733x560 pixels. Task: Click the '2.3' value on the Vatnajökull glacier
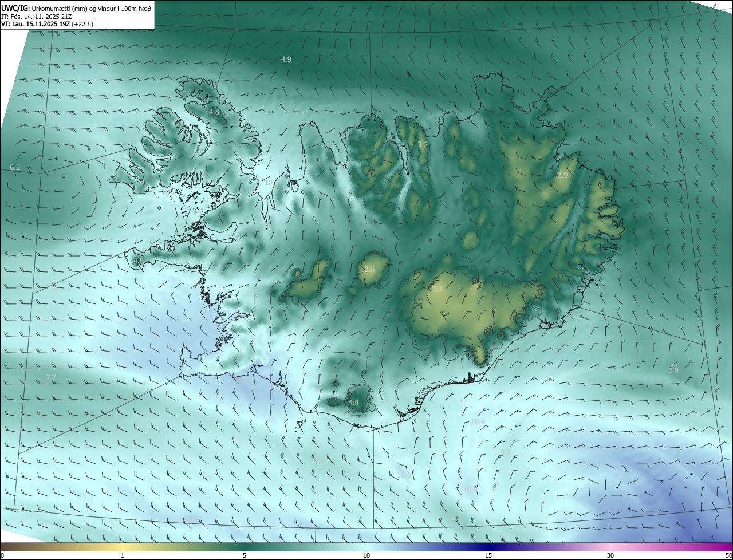click(436, 289)
